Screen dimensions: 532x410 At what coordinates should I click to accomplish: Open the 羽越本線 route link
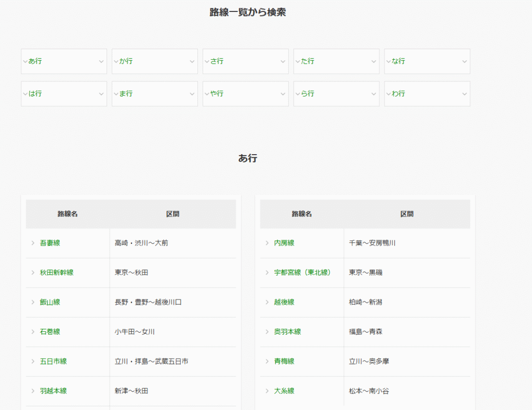point(54,391)
